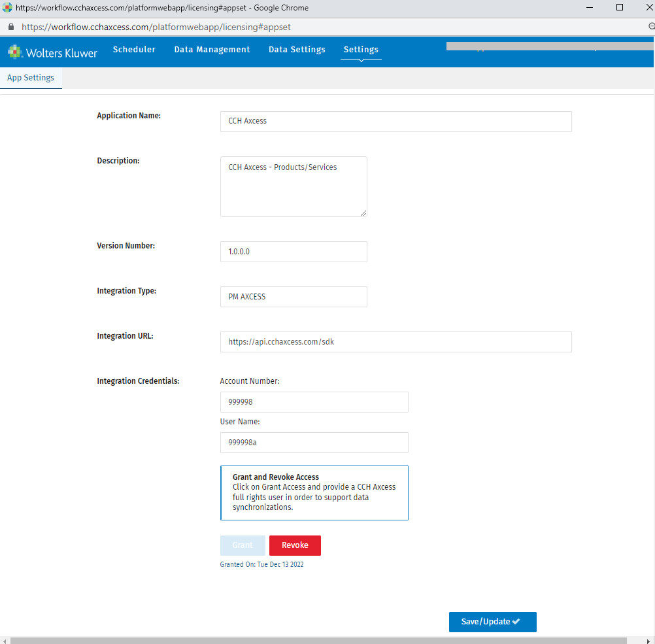Click the Chrome address bar URL

(156, 27)
